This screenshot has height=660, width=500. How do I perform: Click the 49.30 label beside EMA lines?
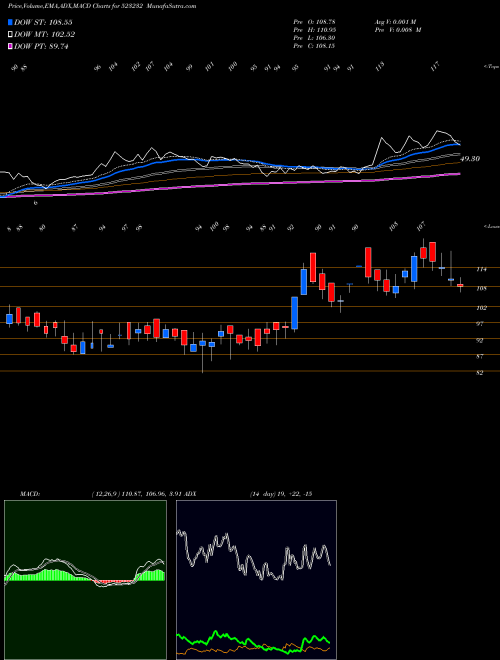(x=470, y=159)
